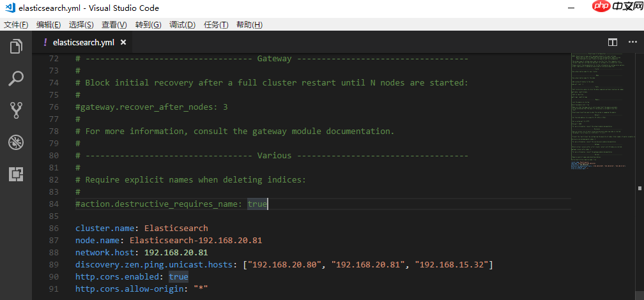
Task: Click #action.destructive_requires_name comment line
Action: coord(171,204)
